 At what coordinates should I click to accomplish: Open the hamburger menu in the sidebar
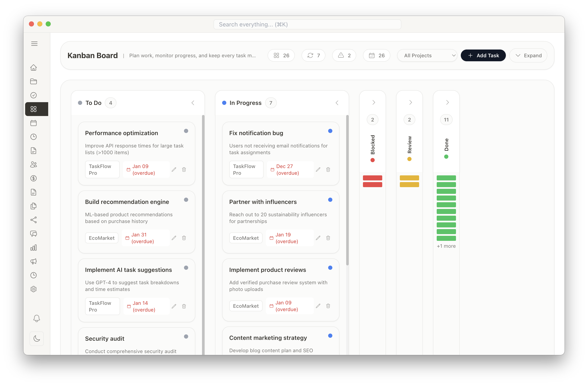tap(34, 44)
